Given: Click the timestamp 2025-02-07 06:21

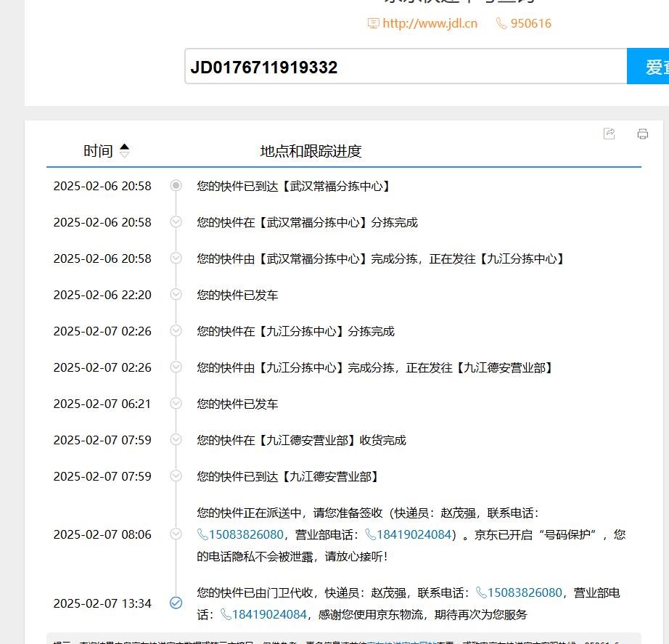Looking at the screenshot, I should pyautogui.click(x=102, y=404).
